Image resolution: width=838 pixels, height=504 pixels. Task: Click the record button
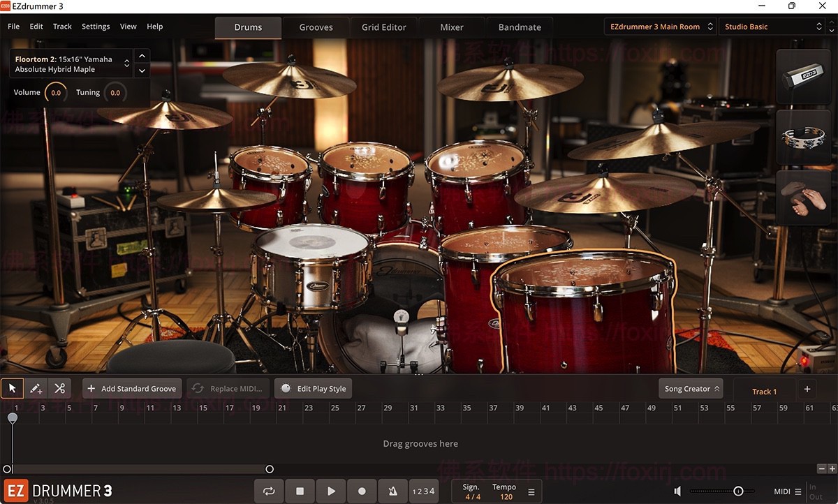click(362, 491)
